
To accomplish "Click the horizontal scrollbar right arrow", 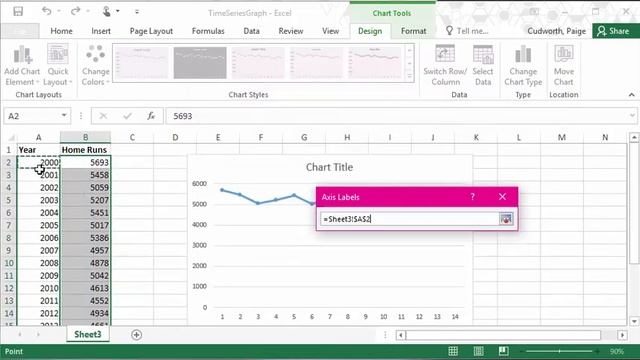I will pyautogui.click(x=622, y=335).
